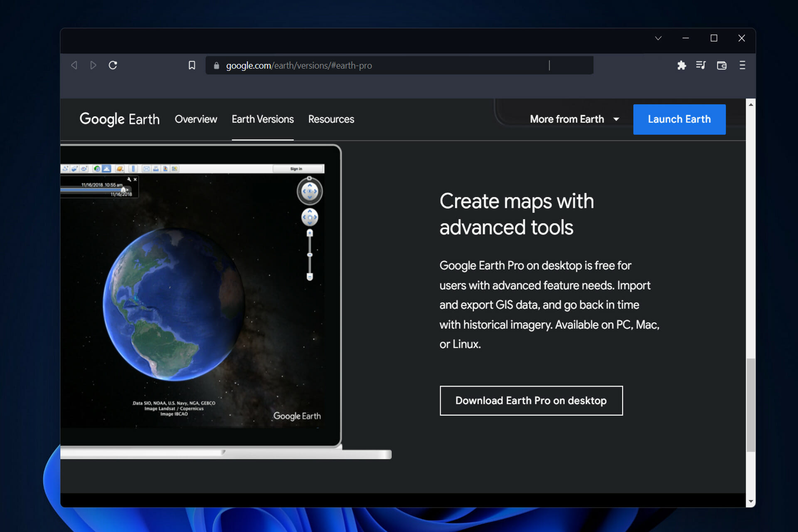
Task: Click Download Earth Pro on desktop button
Action: tap(531, 401)
